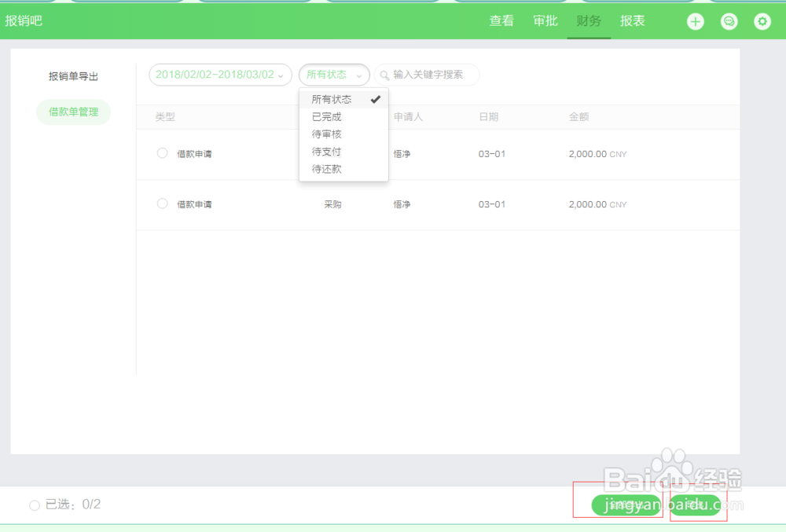Select the second 借款申请 row radio button
Viewport: 786px width, 532px height.
162,204
